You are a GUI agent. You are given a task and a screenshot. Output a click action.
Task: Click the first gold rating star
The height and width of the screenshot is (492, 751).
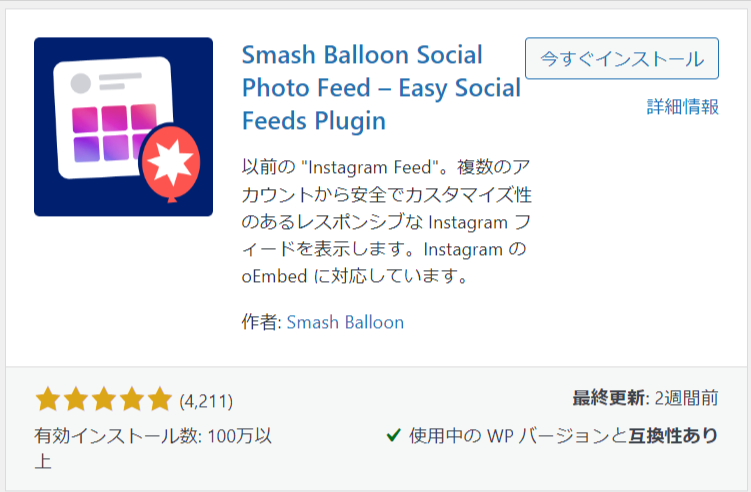[x=48, y=400]
